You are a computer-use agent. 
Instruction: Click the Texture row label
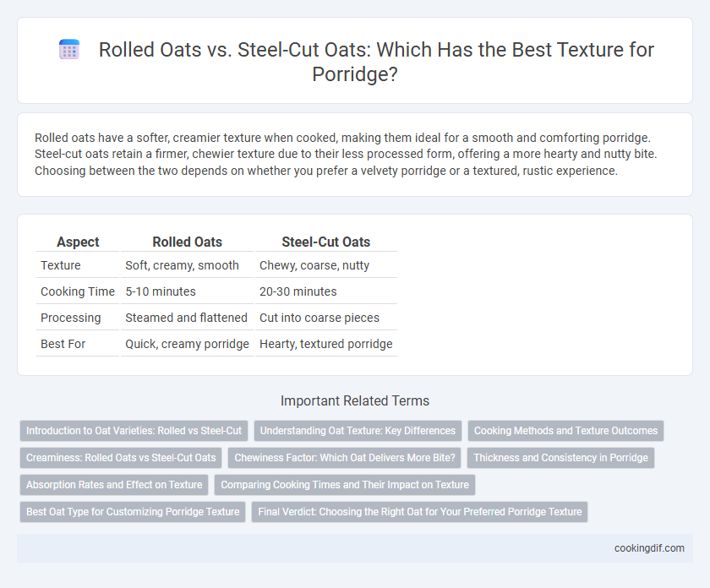[61, 265]
